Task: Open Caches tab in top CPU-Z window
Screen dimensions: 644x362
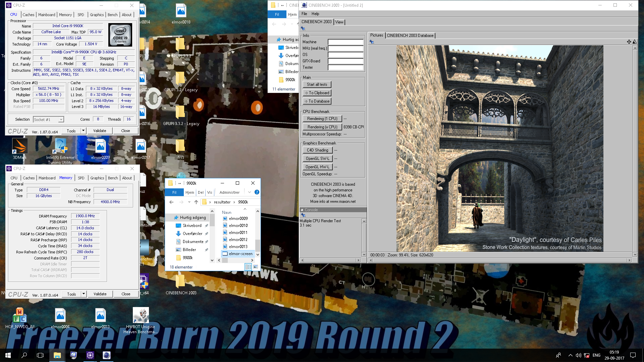Action: pyautogui.click(x=28, y=15)
